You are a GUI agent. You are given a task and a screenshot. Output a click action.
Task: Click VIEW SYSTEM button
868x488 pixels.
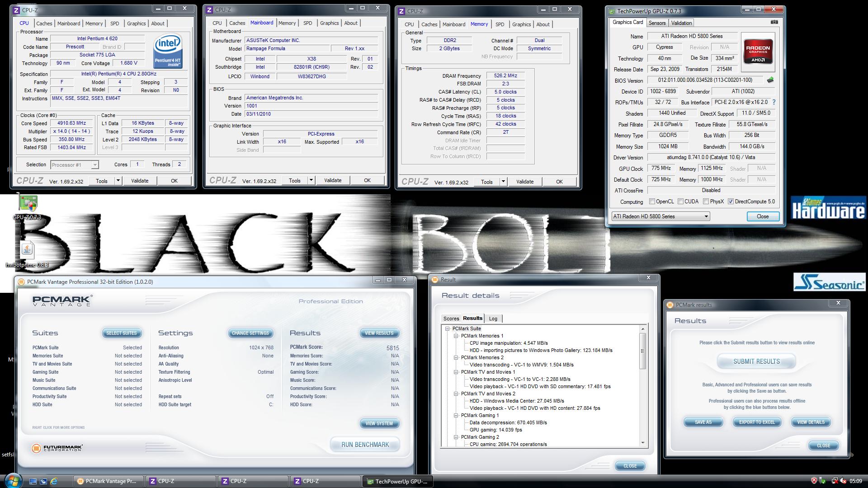tap(379, 423)
